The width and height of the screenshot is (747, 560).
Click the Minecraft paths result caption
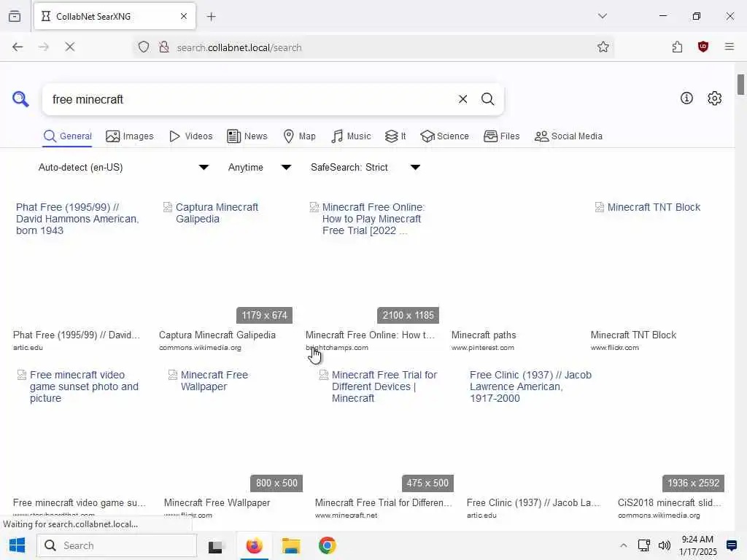tap(484, 335)
